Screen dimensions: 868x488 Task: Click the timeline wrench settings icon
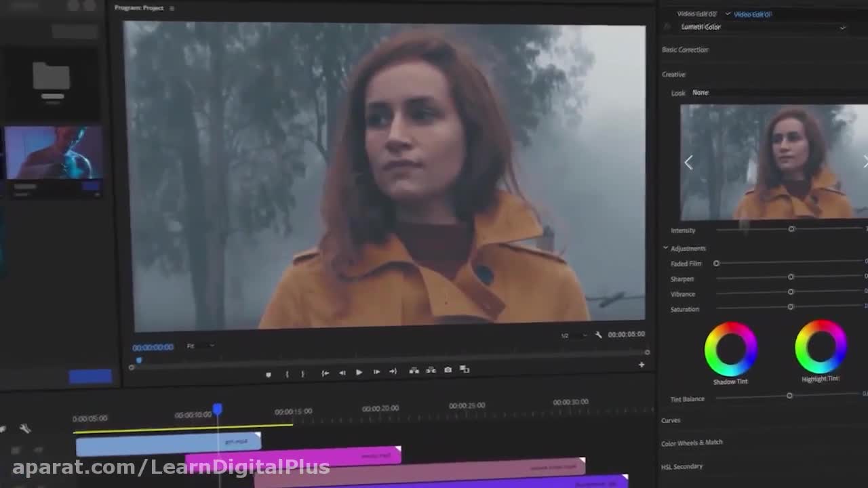tap(25, 428)
